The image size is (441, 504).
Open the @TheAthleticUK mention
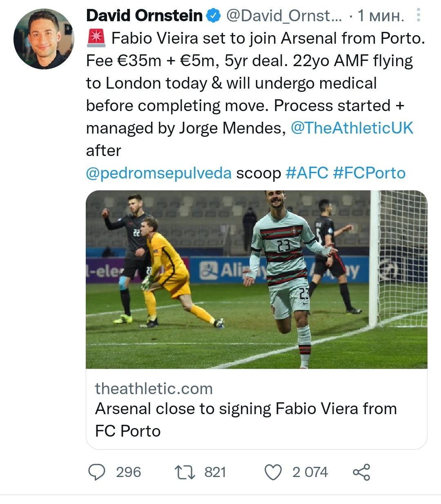pyautogui.click(x=352, y=128)
